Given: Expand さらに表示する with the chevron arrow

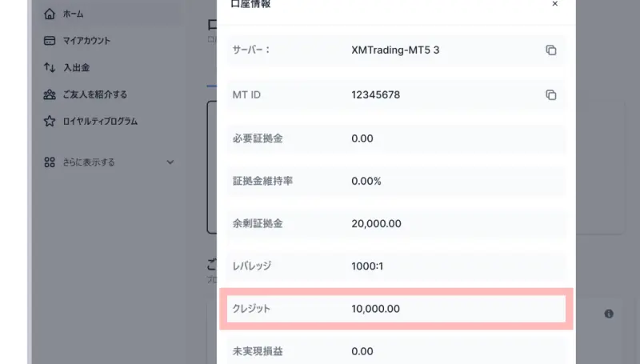Looking at the screenshot, I should 170,162.
